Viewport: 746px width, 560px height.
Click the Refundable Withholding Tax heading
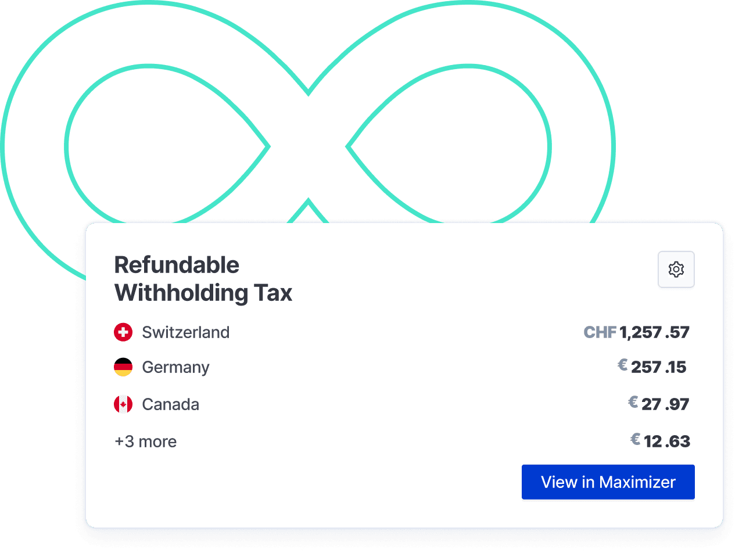tap(177, 265)
